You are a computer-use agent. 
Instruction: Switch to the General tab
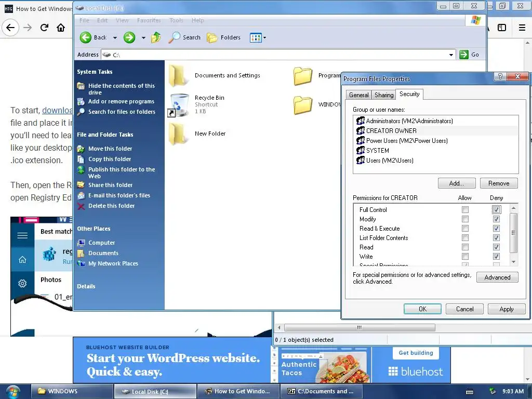coord(358,95)
